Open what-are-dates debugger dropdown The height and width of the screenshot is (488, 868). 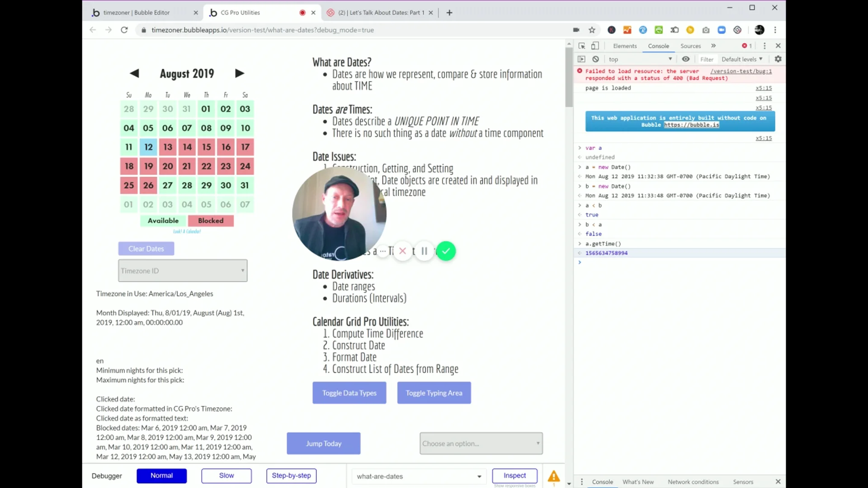pos(419,476)
